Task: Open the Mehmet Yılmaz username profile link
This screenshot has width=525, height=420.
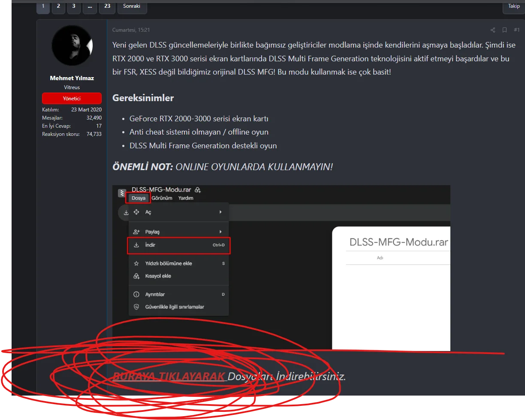Action: [72, 78]
